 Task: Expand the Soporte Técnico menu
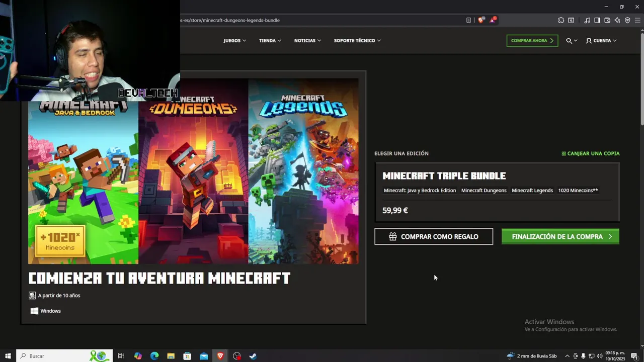357,41
